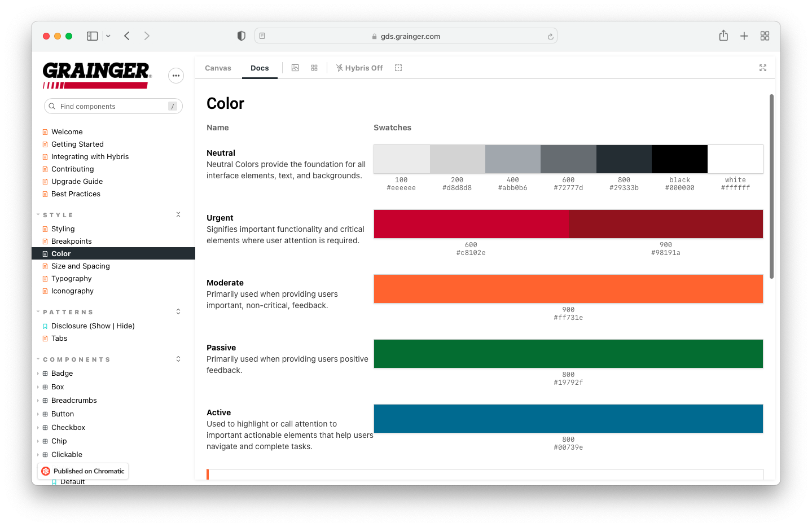The width and height of the screenshot is (812, 527).
Task: Click the Active #00739e blue swatch
Action: pyautogui.click(x=568, y=419)
